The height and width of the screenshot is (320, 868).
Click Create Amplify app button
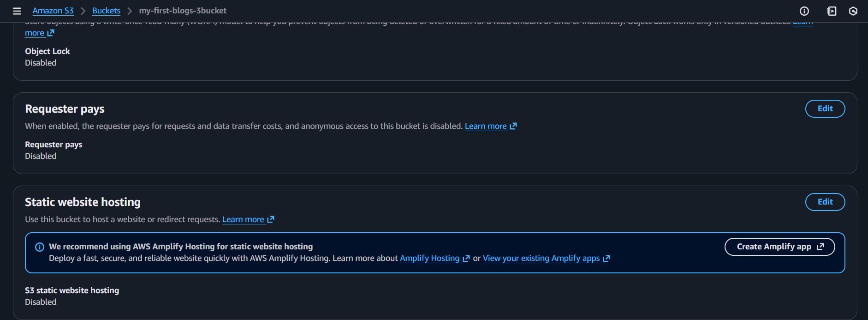(x=780, y=247)
